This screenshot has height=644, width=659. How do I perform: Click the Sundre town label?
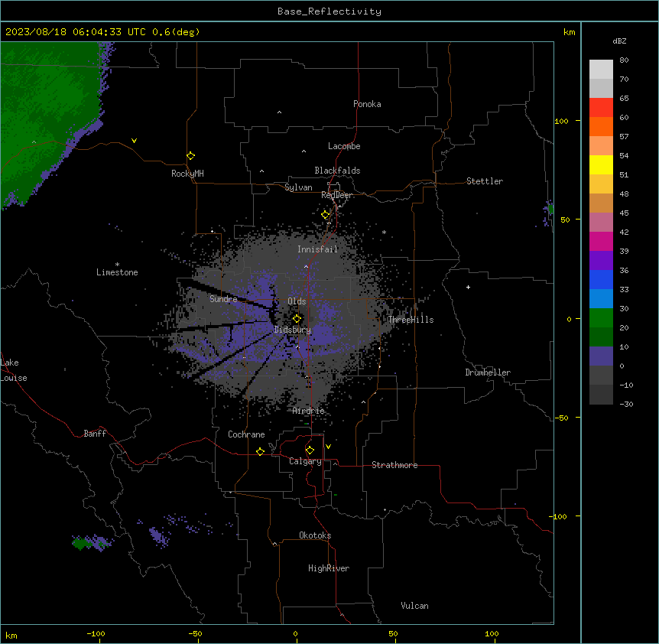click(223, 299)
